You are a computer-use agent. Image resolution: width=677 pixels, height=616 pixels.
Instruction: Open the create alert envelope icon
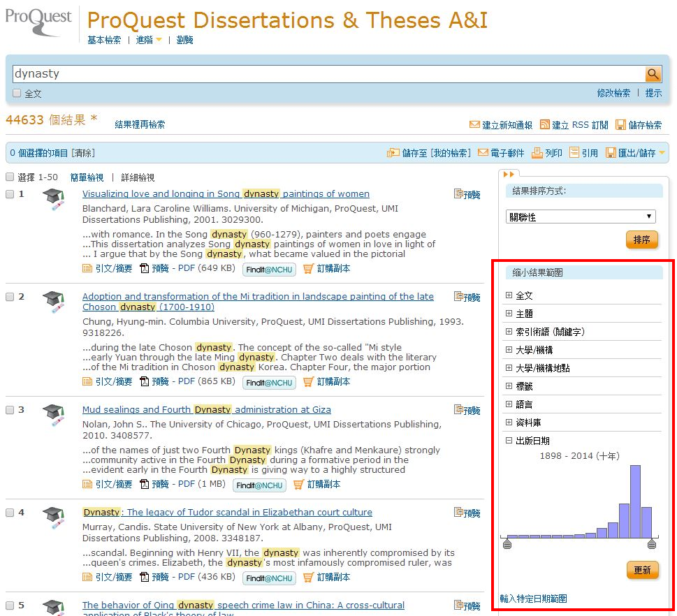[474, 125]
